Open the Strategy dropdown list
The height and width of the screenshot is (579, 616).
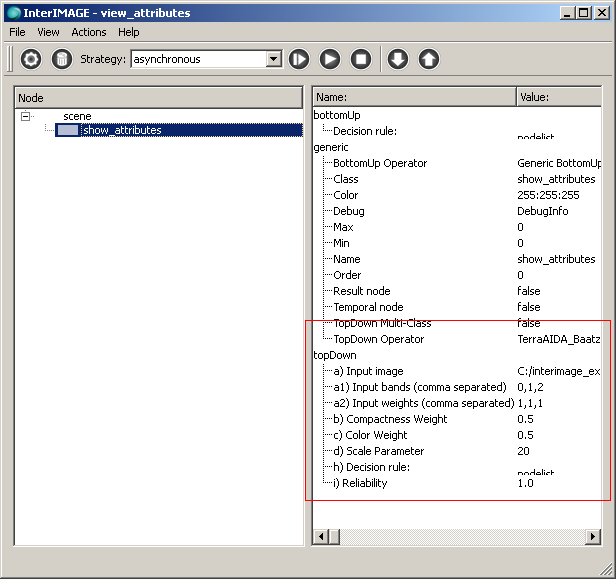[x=274, y=59]
